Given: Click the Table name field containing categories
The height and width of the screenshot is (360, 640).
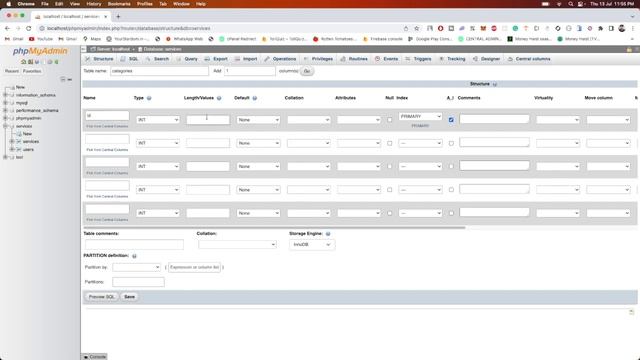Looking at the screenshot, I should pyautogui.click(x=159, y=71).
